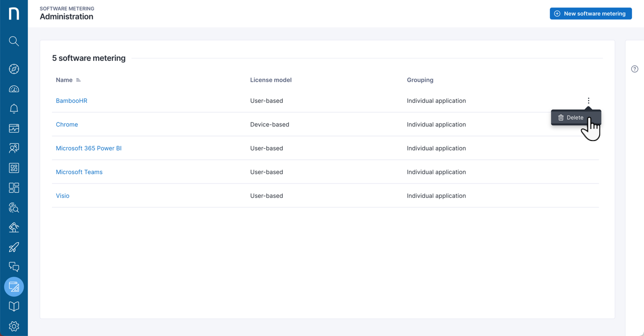Sort by clicking the Name column sort icon
The height and width of the screenshot is (336, 644).
click(x=78, y=80)
